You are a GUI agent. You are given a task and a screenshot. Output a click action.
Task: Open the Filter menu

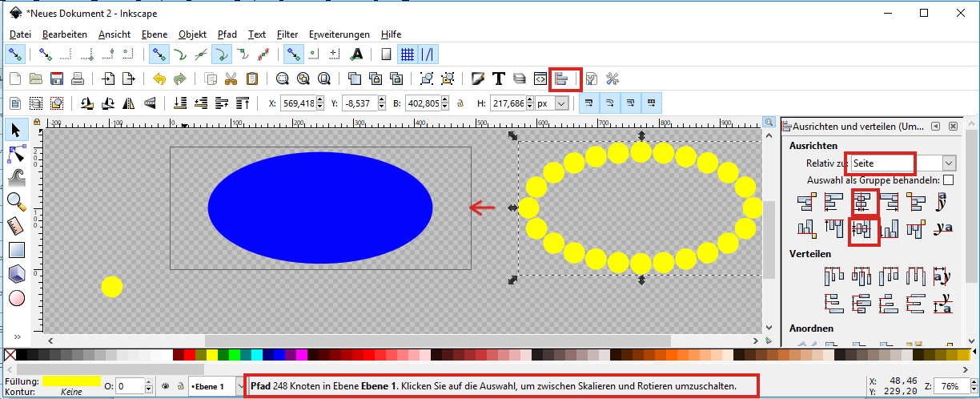tap(287, 34)
